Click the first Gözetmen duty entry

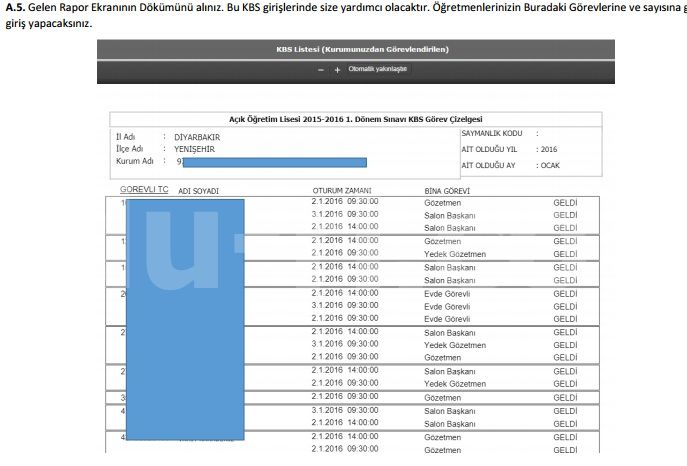pos(443,203)
